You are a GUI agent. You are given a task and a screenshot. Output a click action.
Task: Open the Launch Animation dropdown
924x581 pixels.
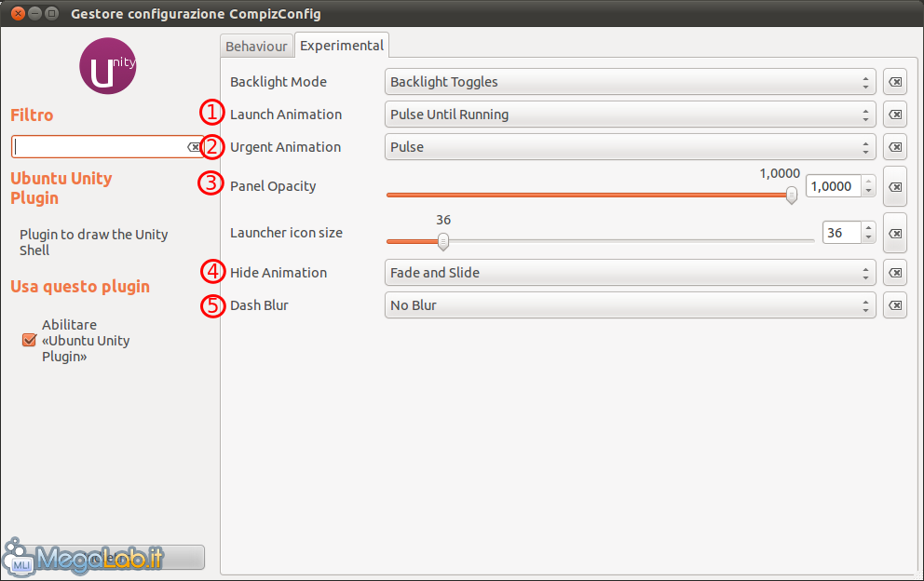(x=630, y=115)
